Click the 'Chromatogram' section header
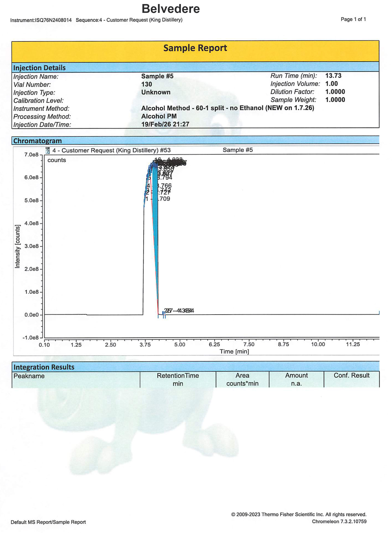This screenshot has height=533, width=392. pyautogui.click(x=37, y=141)
